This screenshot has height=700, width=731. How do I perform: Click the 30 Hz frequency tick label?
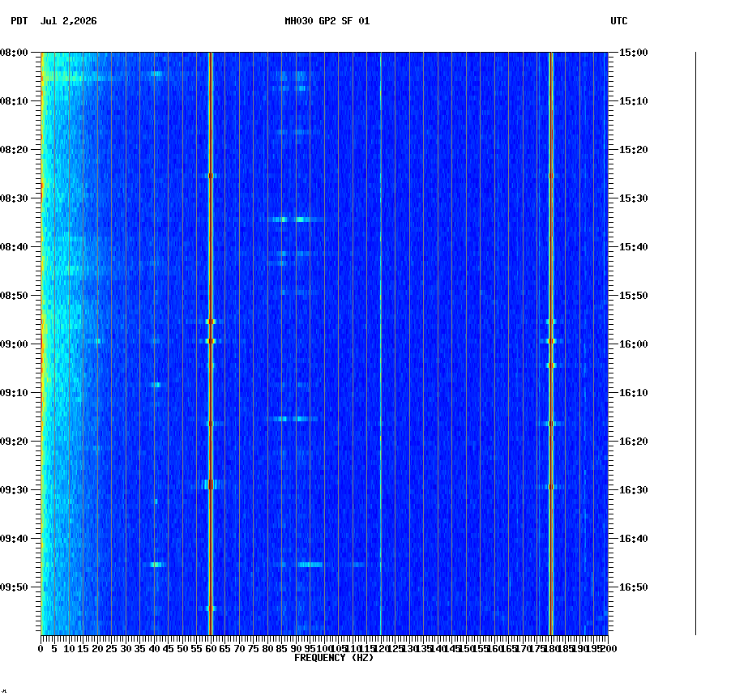point(126,649)
